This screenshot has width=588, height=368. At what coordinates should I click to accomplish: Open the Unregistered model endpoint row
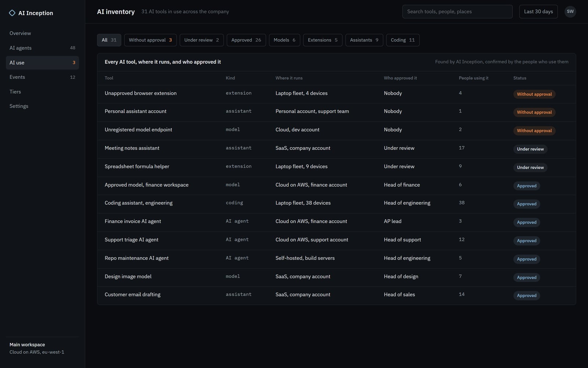[x=336, y=131]
